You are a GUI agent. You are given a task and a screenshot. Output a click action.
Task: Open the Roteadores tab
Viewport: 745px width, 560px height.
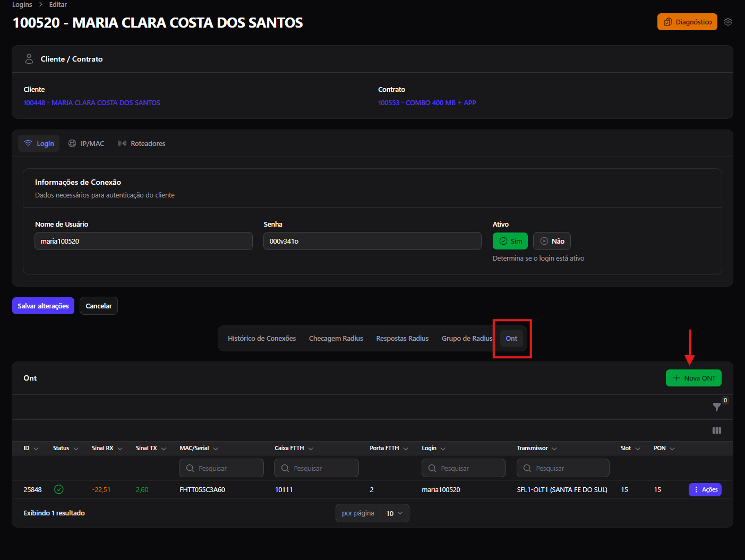[141, 143]
